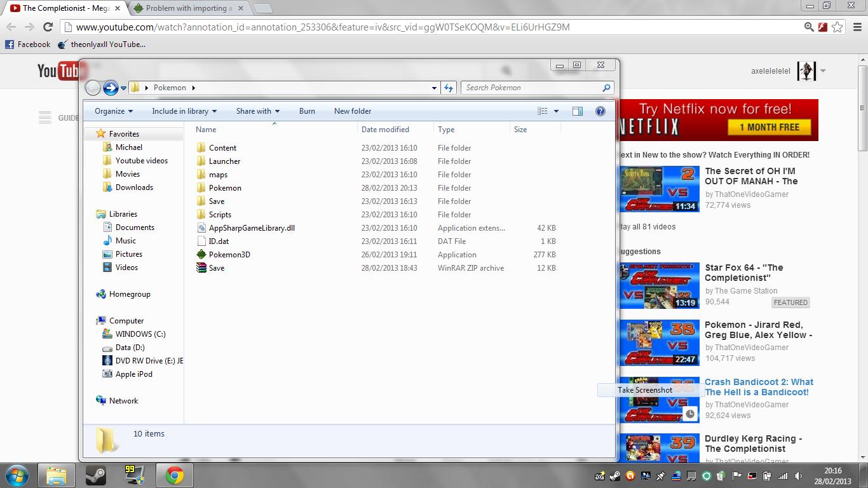Open Homegroup in the navigation pane
The height and width of the screenshot is (488, 868).
pos(130,294)
